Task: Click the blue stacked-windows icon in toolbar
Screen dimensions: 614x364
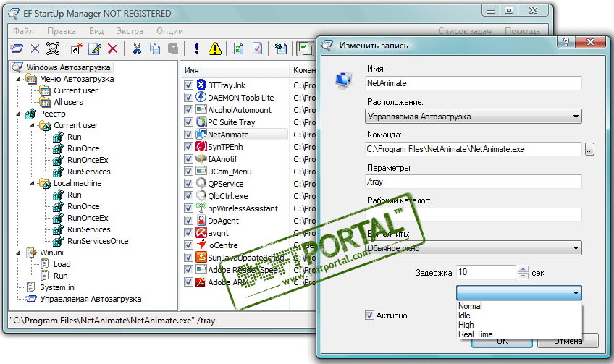Action: click(17, 48)
